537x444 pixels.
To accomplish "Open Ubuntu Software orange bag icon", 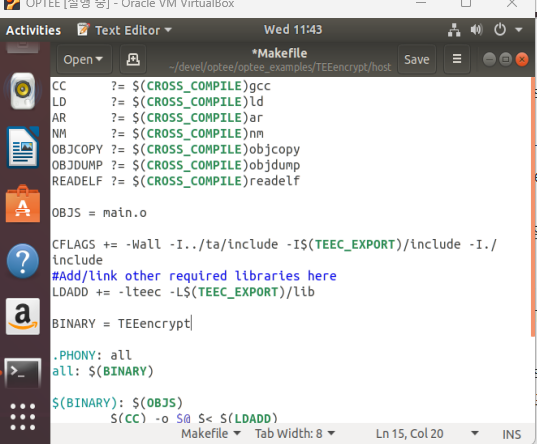I will 23,204.
